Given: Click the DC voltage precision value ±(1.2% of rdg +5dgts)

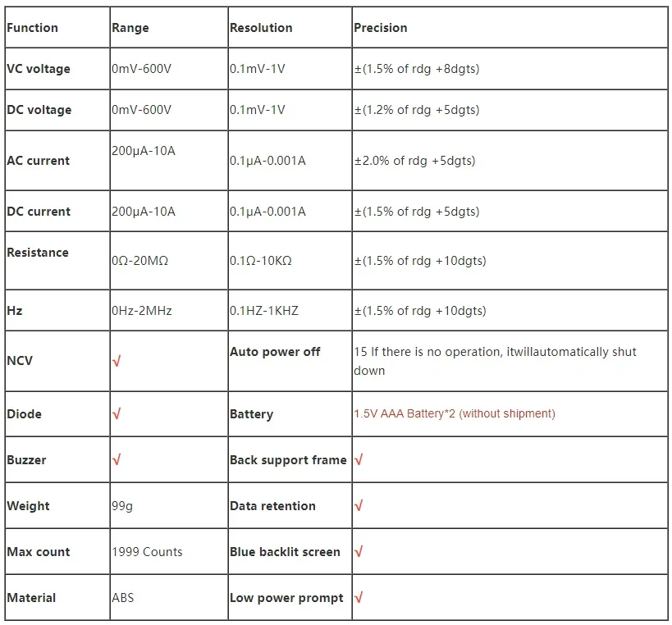Looking at the screenshot, I should (417, 110).
